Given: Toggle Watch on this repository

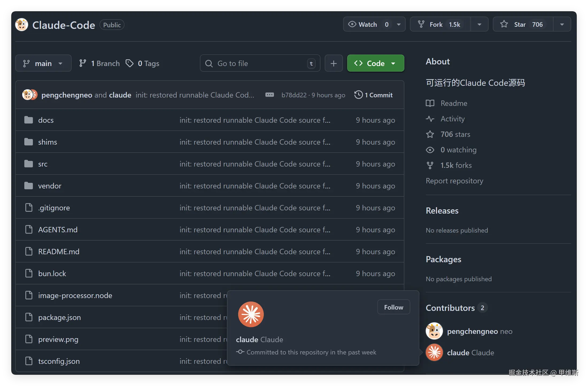Looking at the screenshot, I should (368, 24).
